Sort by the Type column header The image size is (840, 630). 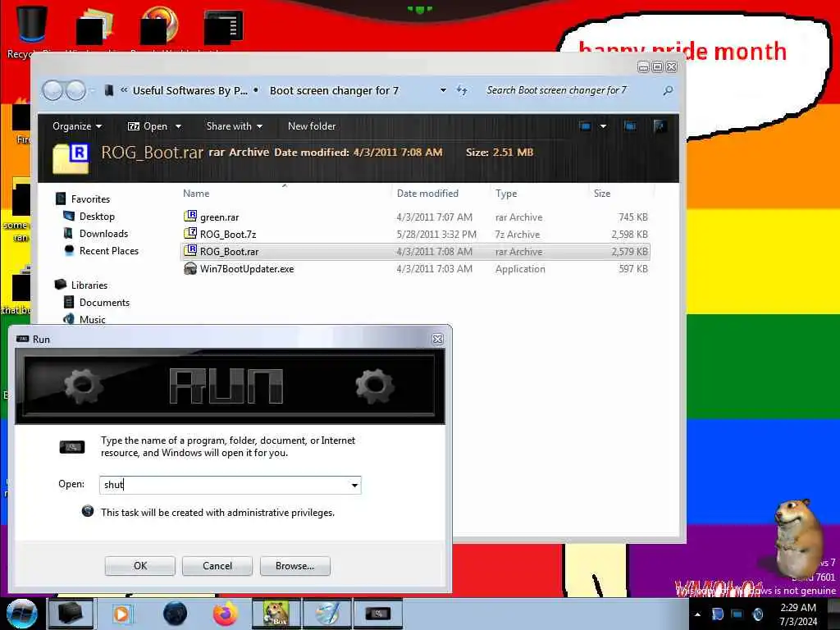click(505, 194)
